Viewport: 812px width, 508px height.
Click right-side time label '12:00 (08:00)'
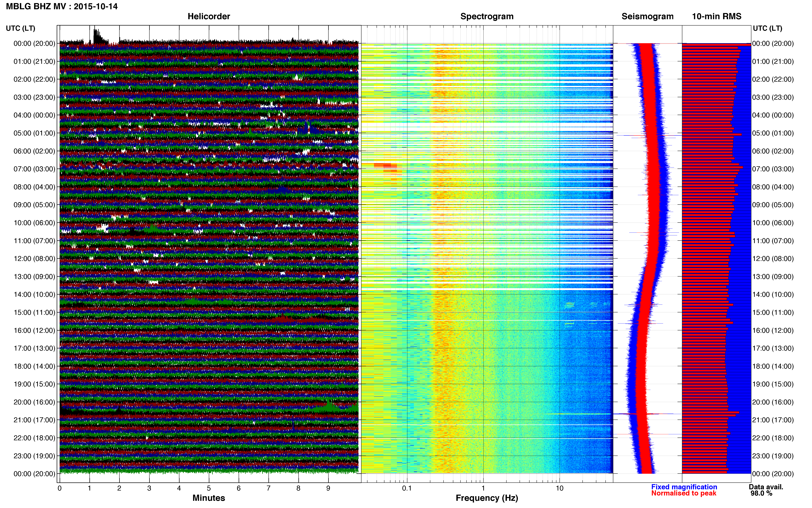(x=773, y=259)
